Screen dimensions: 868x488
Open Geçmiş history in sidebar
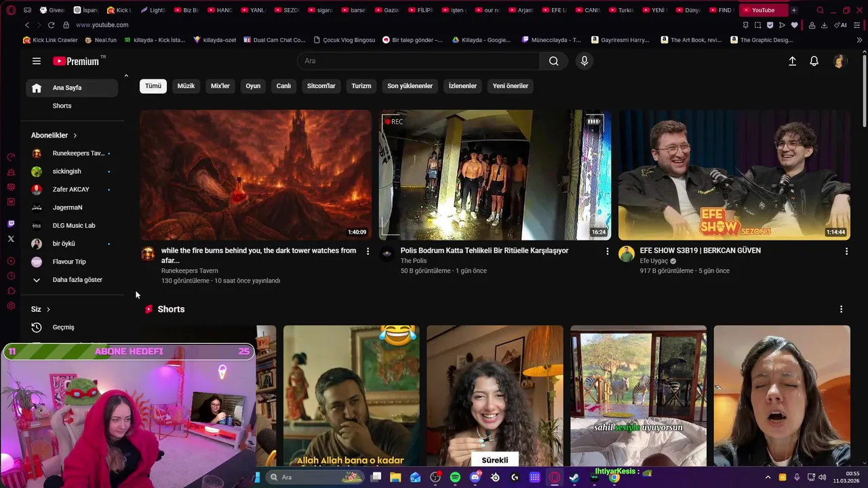(x=72, y=327)
